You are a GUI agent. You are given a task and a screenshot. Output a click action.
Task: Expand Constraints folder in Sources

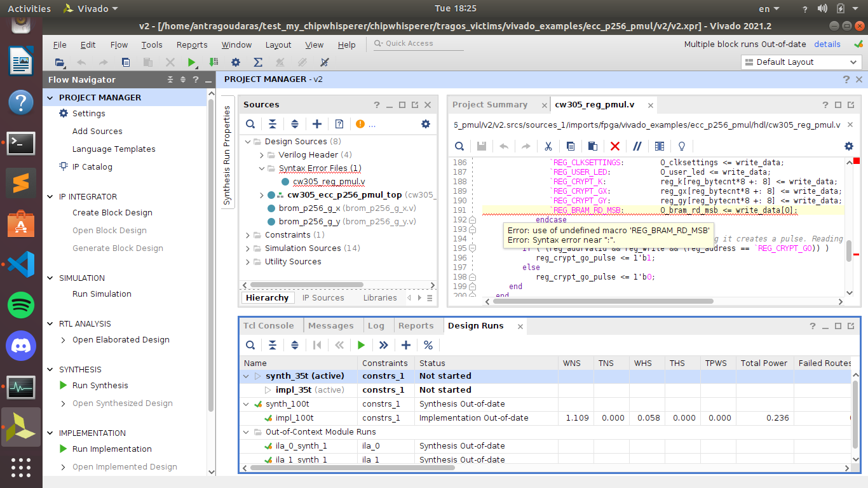248,235
